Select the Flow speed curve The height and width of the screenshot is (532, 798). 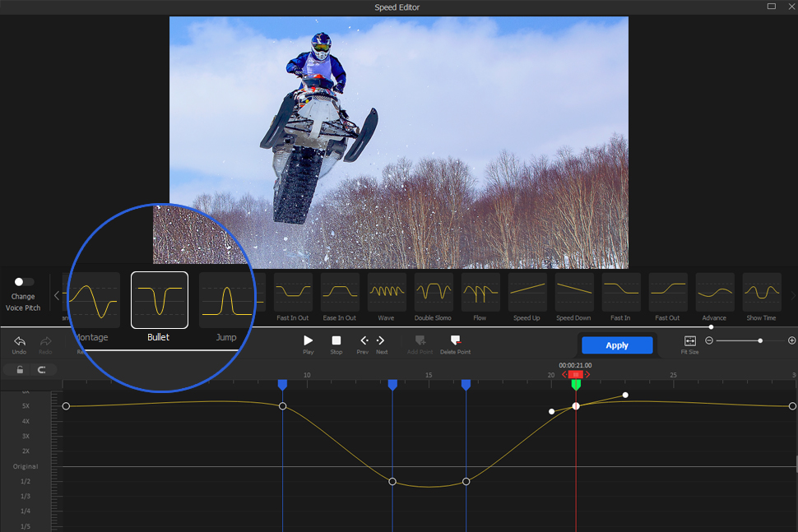(x=480, y=293)
